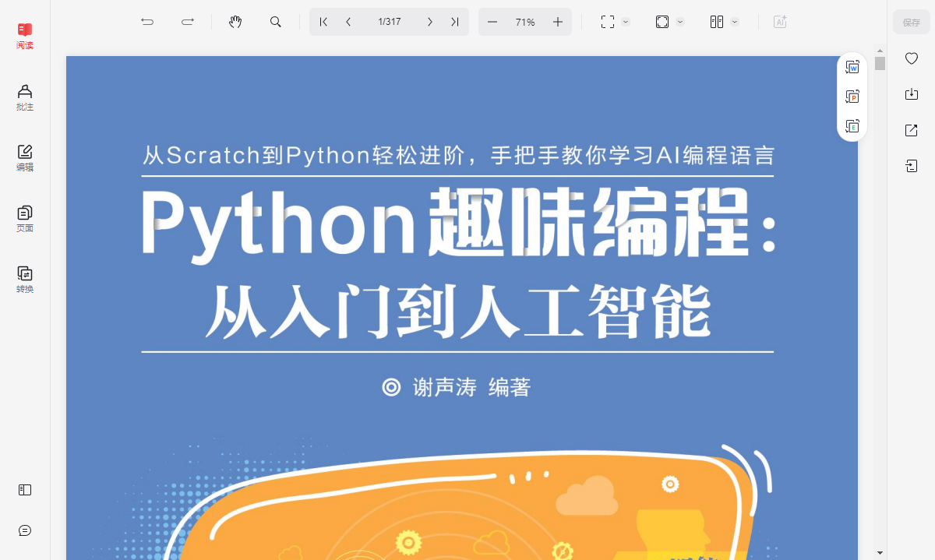Screen dimensions: 935x560
Task: Undo the last action
Action: coord(147,22)
